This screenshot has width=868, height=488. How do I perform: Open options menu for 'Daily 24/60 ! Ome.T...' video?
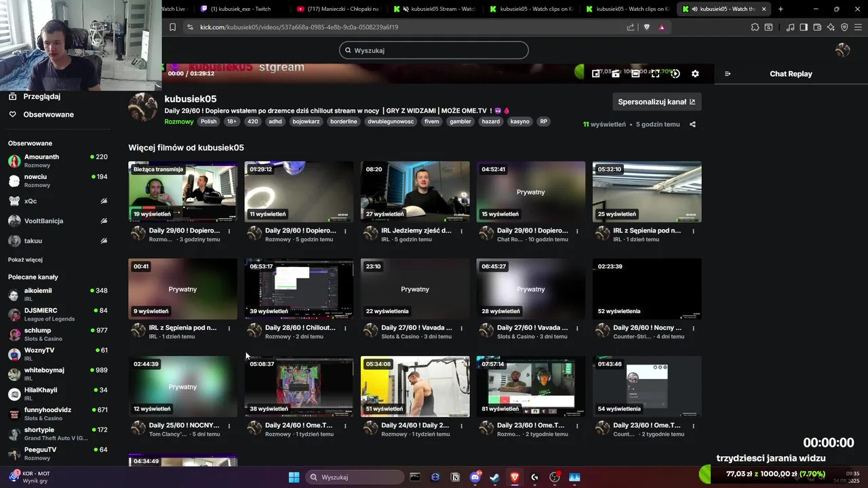(x=345, y=426)
